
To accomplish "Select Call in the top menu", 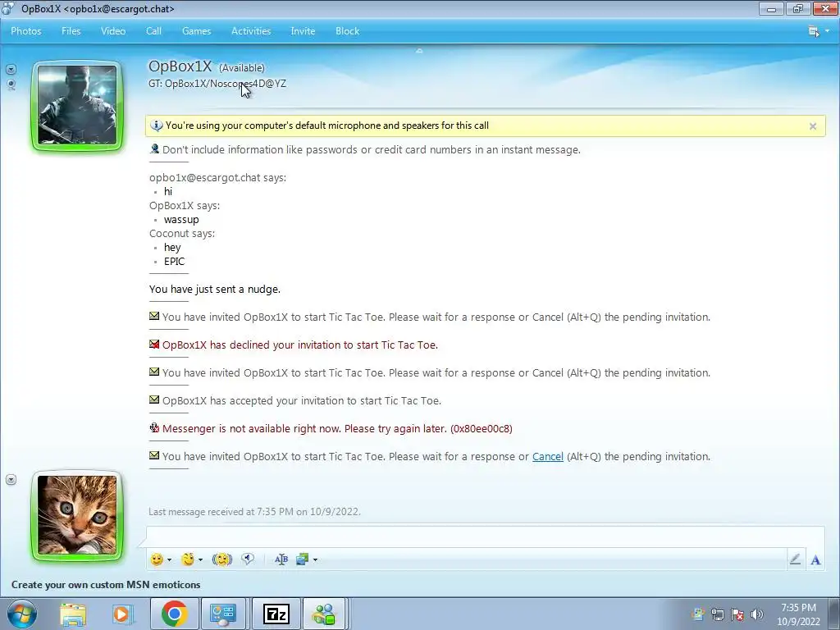I will pos(153,31).
